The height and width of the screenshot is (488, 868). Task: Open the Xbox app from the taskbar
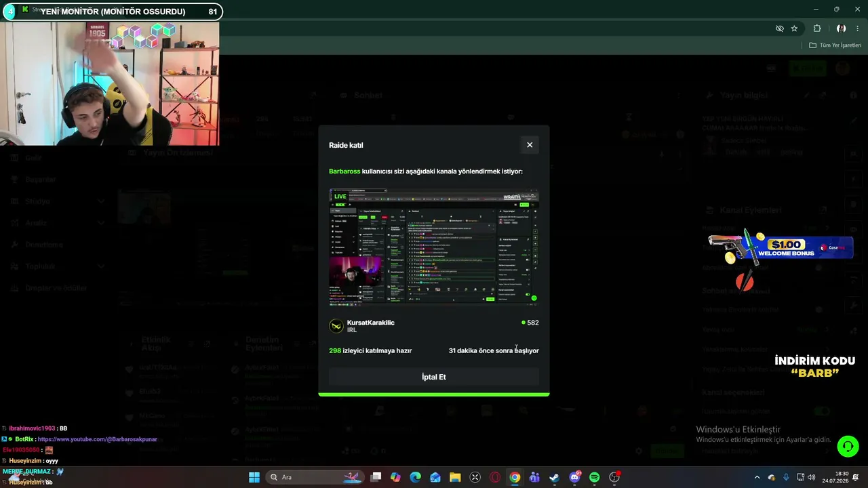point(475,477)
